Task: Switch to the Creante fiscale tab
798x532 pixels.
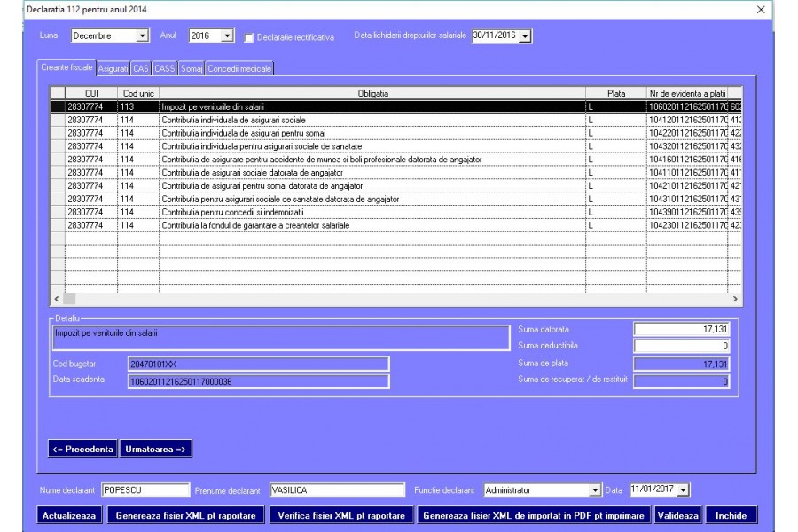Action: click(66, 67)
